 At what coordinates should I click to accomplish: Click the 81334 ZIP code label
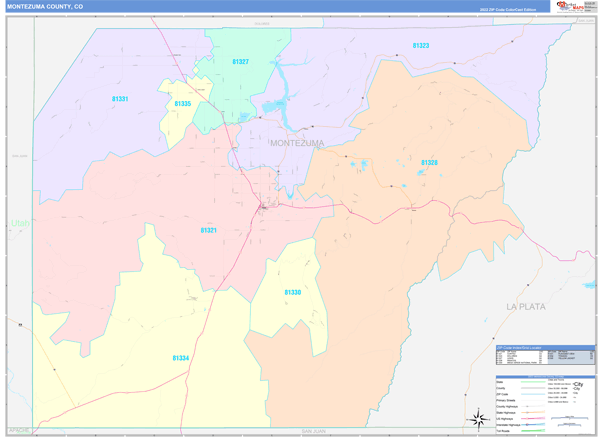pyautogui.click(x=180, y=357)
